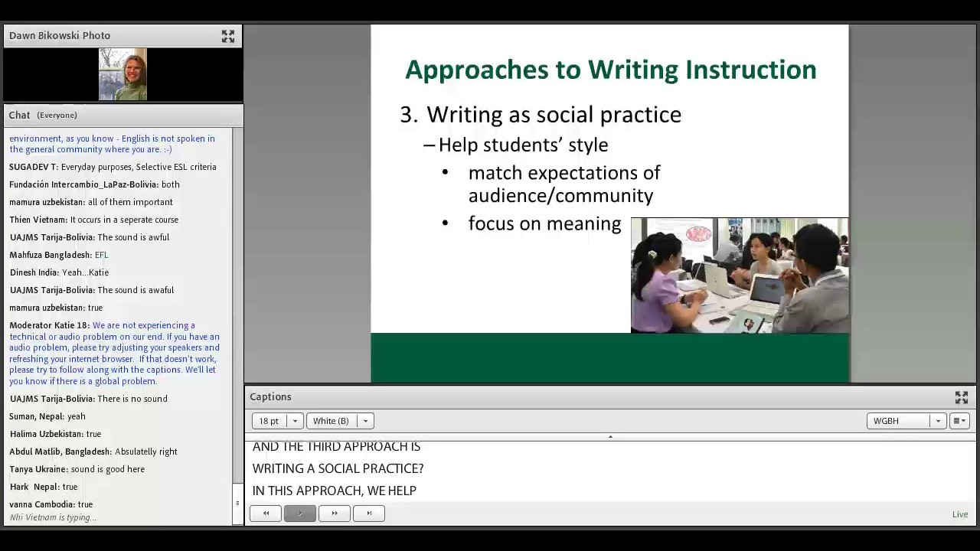This screenshot has height=551, width=980.
Task: Open the caption font size dropdown (18 pt)
Action: [278, 421]
